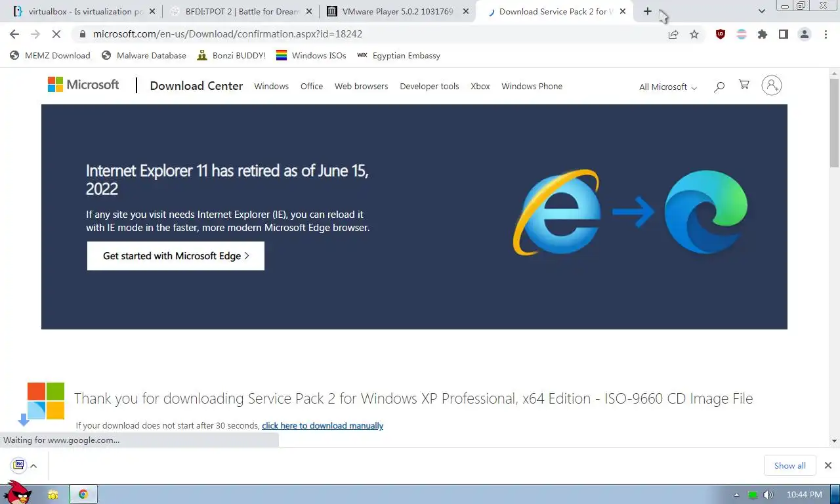Open the downloaded ISO file item

(x=19, y=465)
